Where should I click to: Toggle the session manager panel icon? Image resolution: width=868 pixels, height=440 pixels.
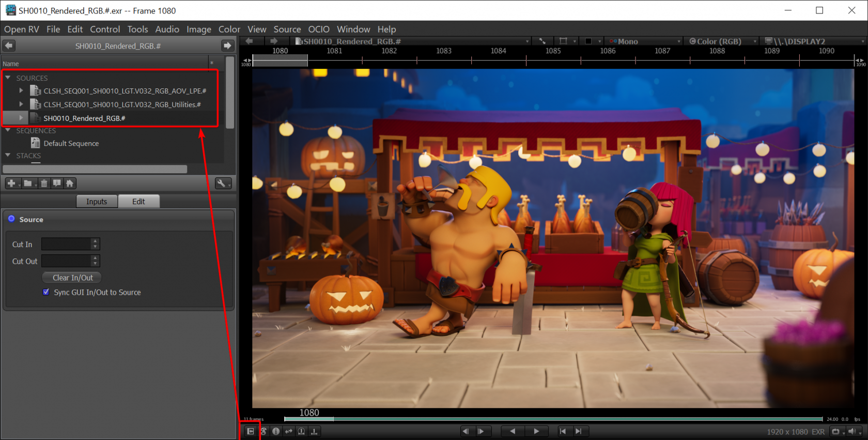tap(250, 431)
